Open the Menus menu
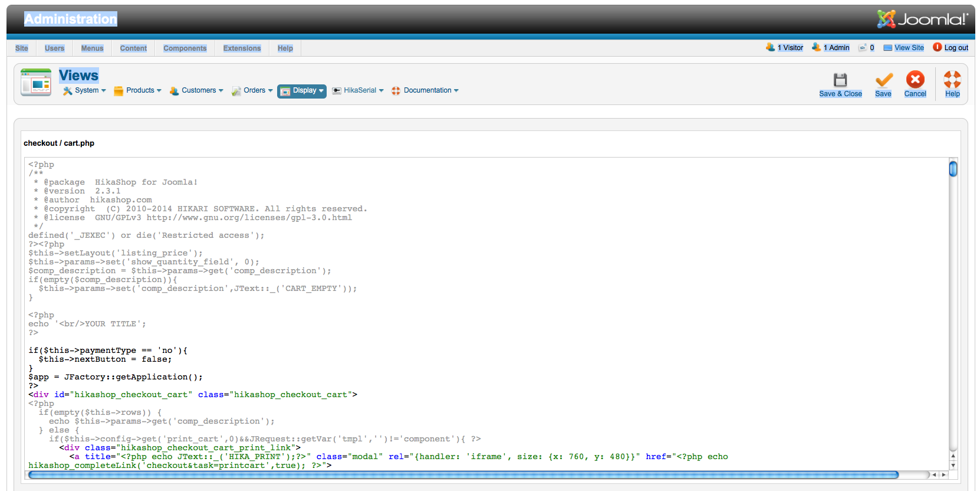The width and height of the screenshot is (980, 491). (92, 48)
